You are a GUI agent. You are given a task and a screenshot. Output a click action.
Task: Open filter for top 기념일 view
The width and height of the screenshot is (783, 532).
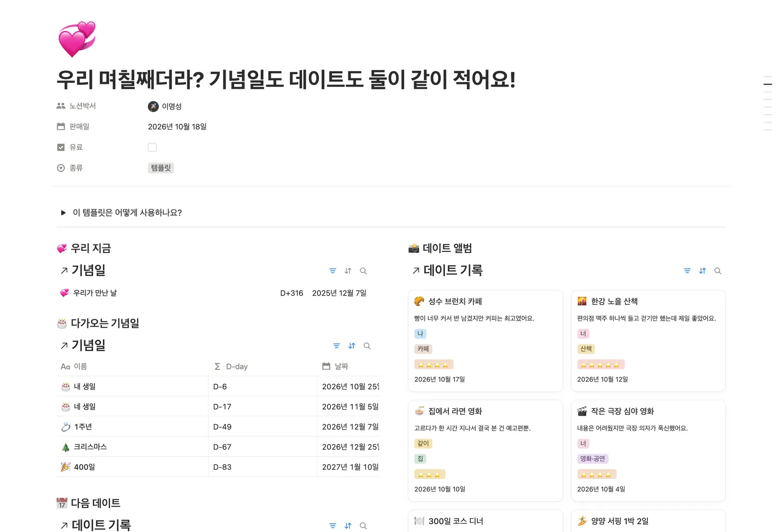[x=333, y=271]
